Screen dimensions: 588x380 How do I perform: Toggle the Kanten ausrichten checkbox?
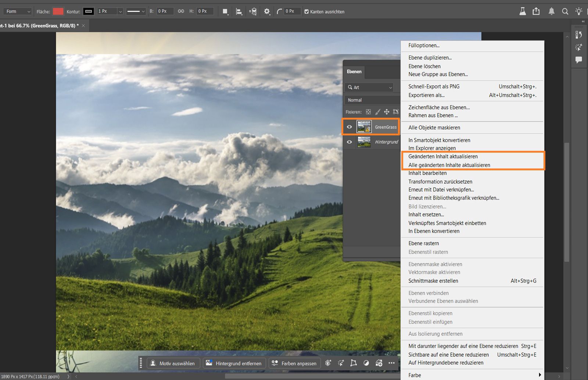pyautogui.click(x=306, y=12)
